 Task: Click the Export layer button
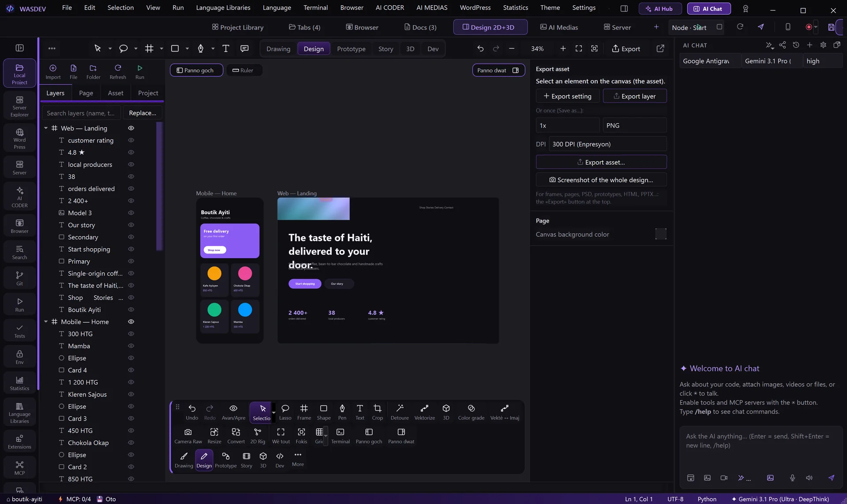click(x=634, y=96)
